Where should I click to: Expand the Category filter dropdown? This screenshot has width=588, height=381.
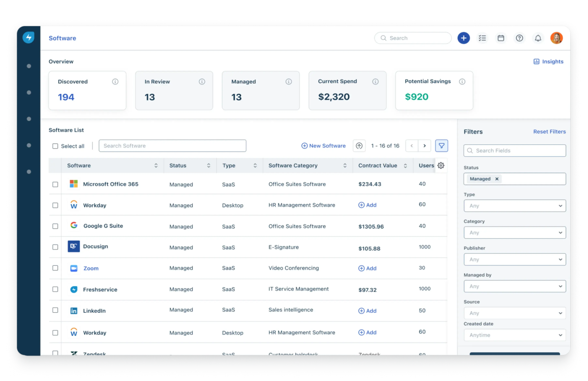[514, 232]
